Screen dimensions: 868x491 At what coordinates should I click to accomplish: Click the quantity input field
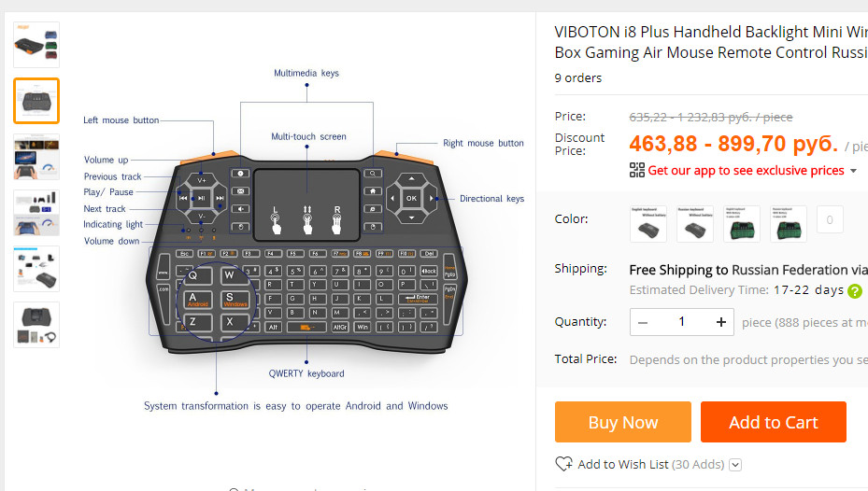682,322
